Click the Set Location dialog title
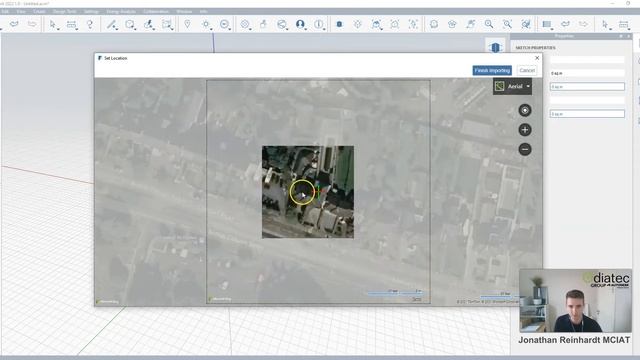Screen dimensions: 640x360 (x=116, y=58)
